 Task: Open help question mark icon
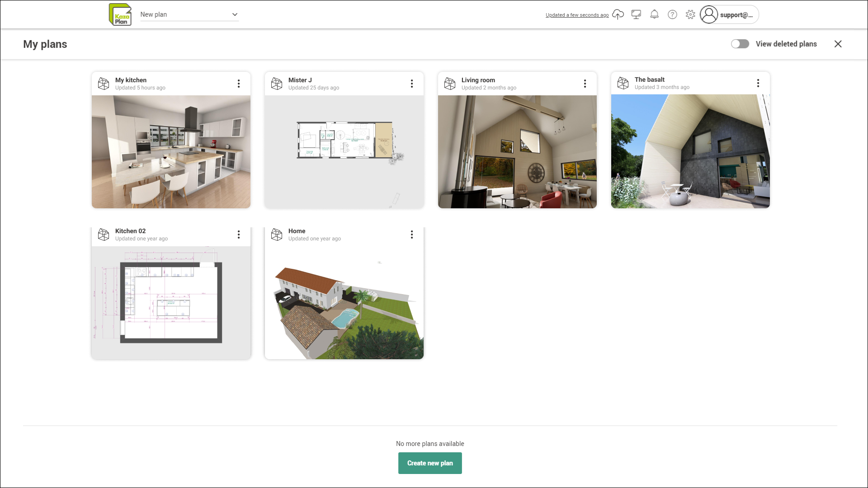(672, 14)
